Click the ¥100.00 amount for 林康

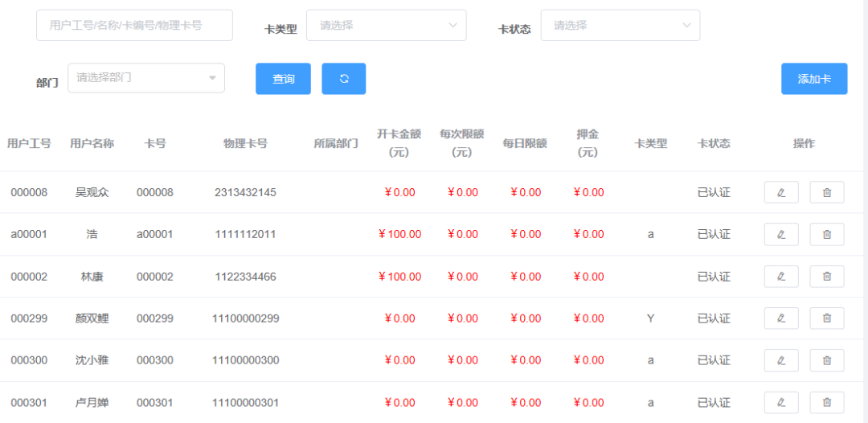tap(399, 277)
